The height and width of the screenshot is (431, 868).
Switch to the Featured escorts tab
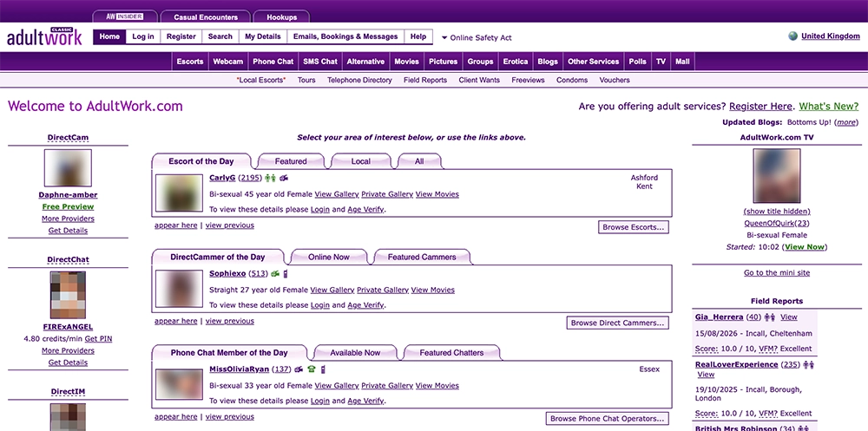tap(291, 161)
